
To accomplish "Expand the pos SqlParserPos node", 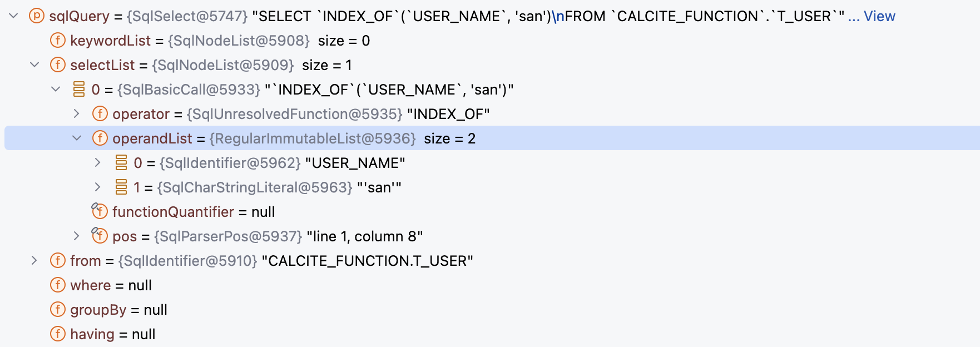I will pyautogui.click(x=77, y=236).
